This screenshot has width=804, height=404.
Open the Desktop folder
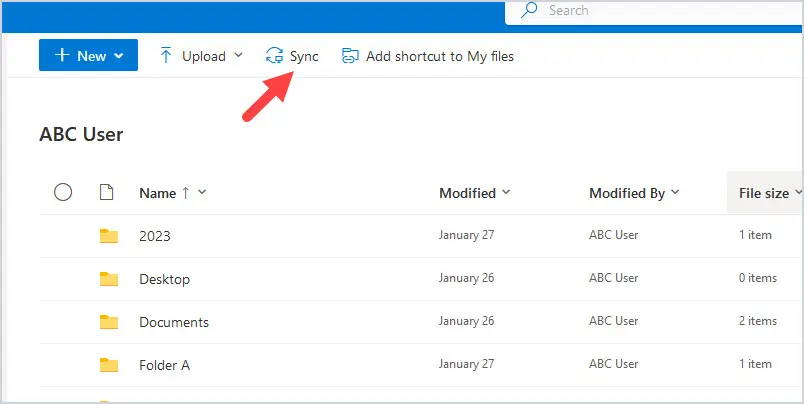click(165, 279)
